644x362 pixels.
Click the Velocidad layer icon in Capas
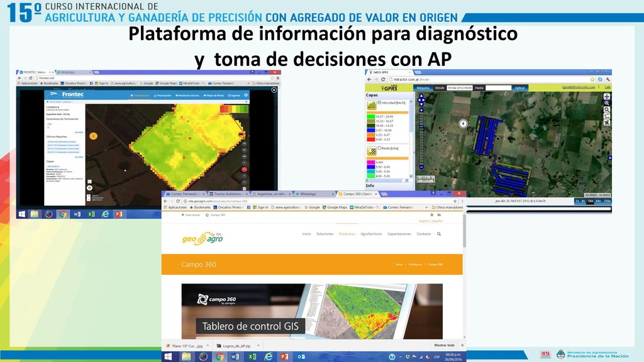[x=371, y=106]
